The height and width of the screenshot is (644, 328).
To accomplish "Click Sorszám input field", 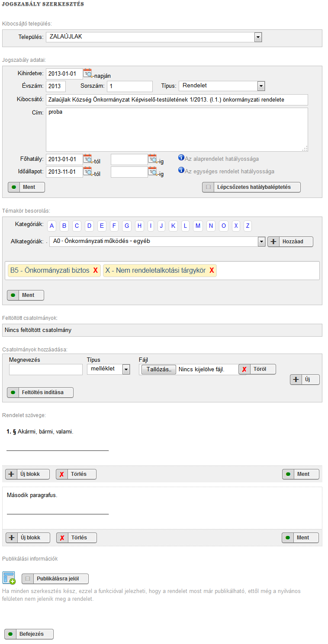I will click(130, 86).
